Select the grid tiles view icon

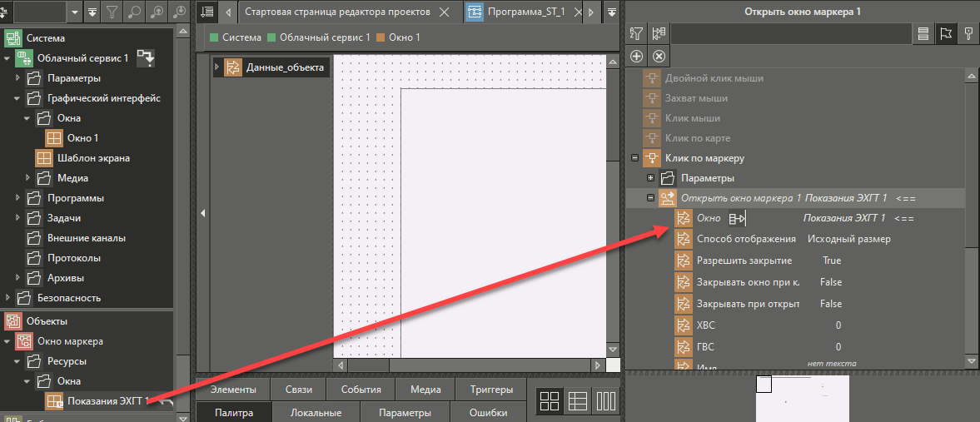(550, 401)
